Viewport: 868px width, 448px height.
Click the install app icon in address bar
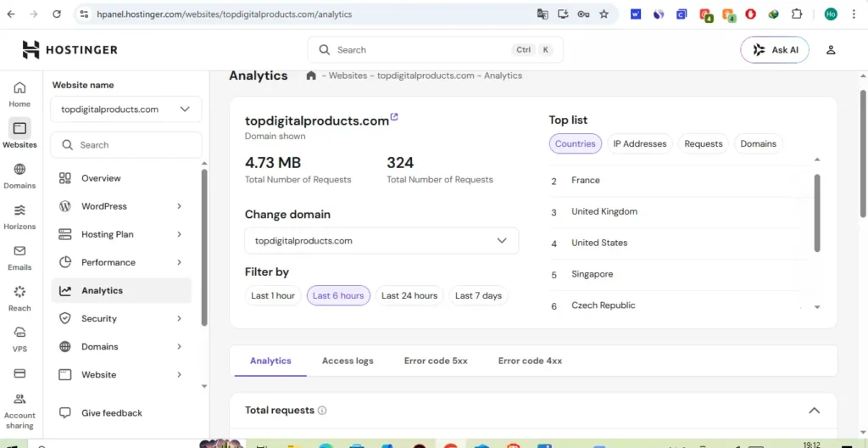[563, 14]
